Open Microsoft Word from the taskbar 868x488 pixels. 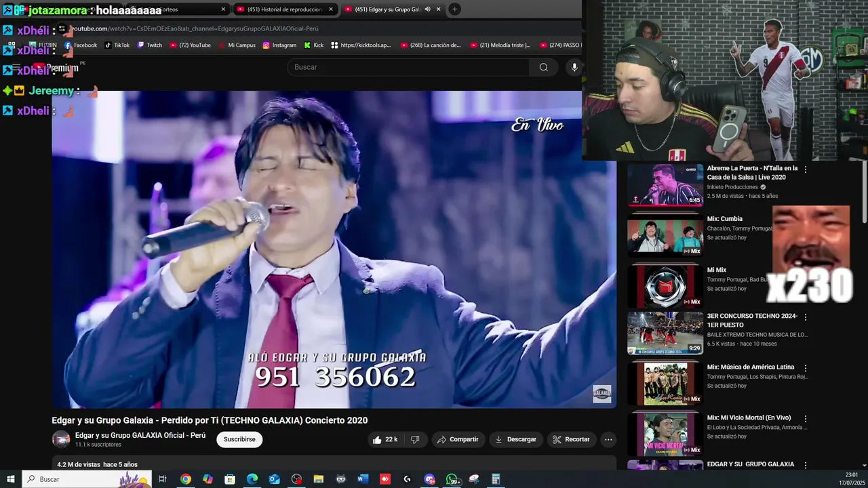pyautogui.click(x=363, y=479)
